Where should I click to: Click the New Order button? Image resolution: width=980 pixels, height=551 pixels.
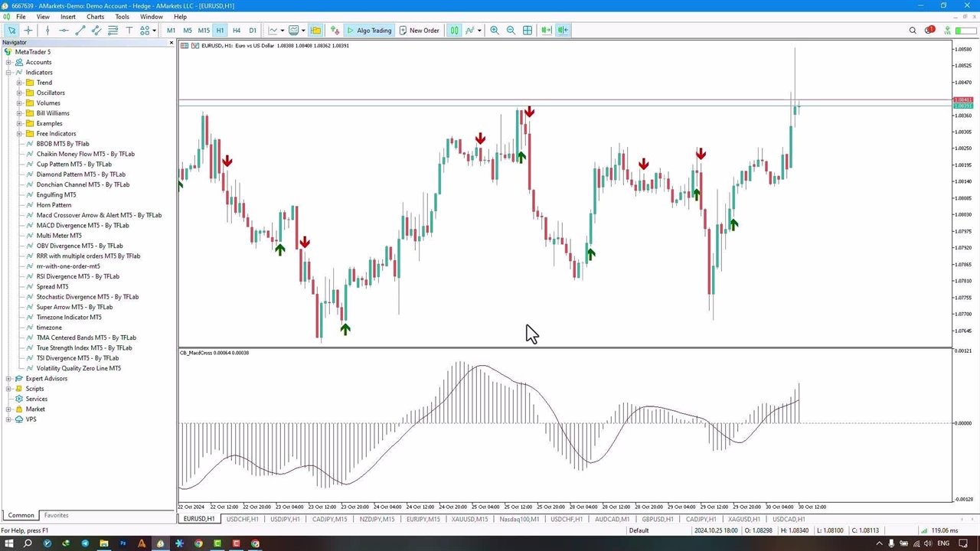click(x=419, y=31)
